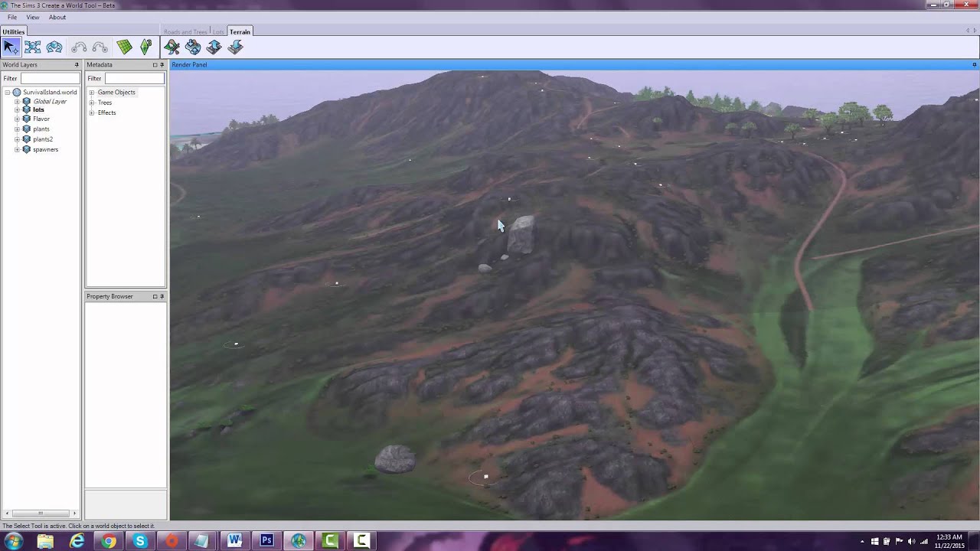The width and height of the screenshot is (980, 551).
Task: Select the plants2 layer row
Action: point(43,139)
